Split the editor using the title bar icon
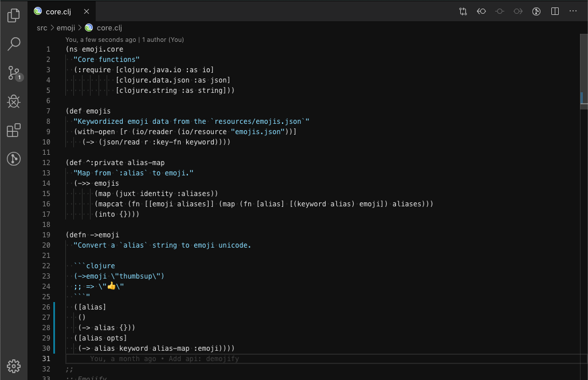This screenshot has height=380, width=588. click(554, 11)
